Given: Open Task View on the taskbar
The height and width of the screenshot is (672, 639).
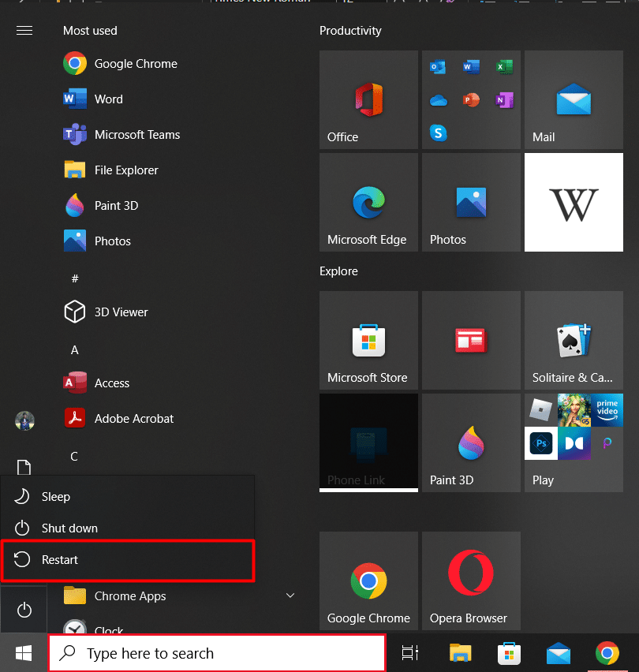Looking at the screenshot, I should 409,653.
